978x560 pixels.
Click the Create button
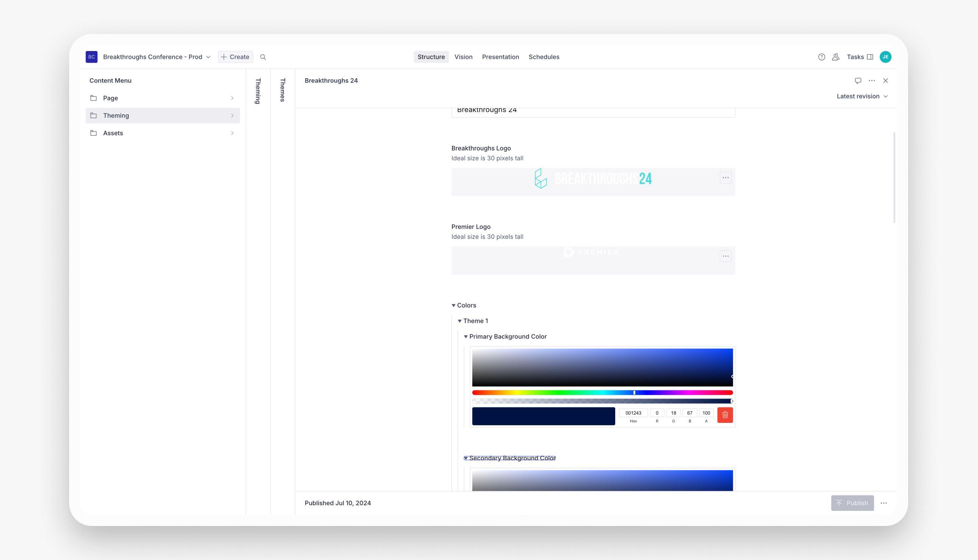pyautogui.click(x=235, y=57)
